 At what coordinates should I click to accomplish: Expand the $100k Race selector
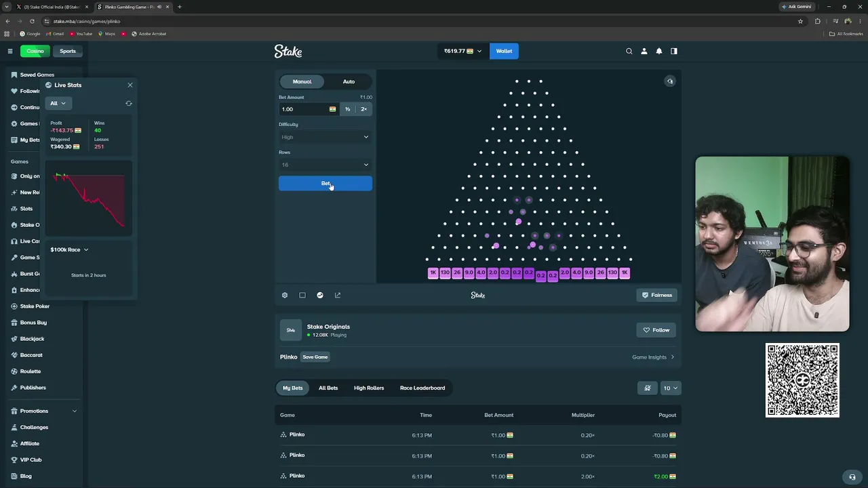69,249
